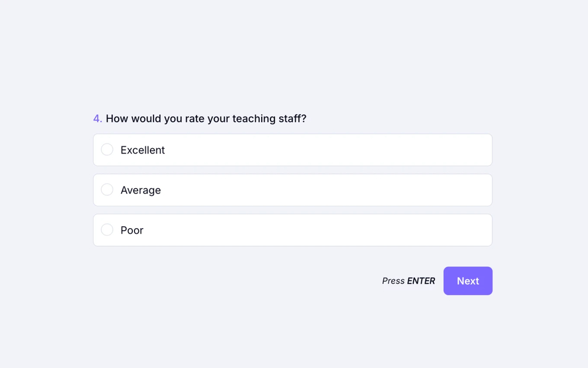Advance to the next question
This screenshot has width=588, height=368.
(467, 280)
